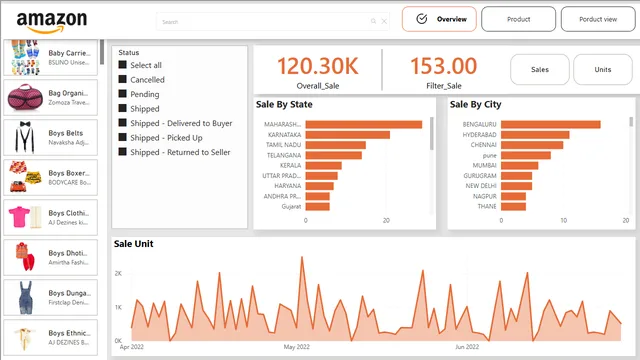The width and height of the screenshot is (640, 360).
Task: Click the ANDHRA PRADESH bar
Action: pyautogui.click(x=318, y=196)
